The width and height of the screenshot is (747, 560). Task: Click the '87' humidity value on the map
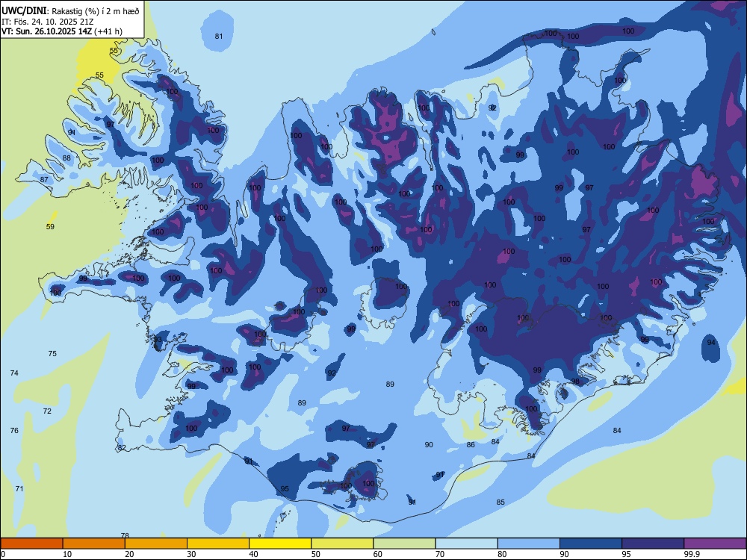point(44,179)
